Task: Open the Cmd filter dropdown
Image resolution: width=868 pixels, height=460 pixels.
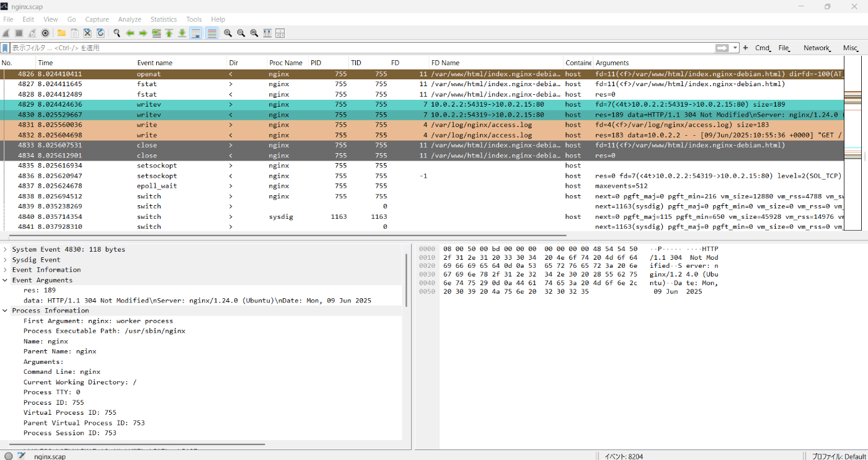Action: pos(763,48)
